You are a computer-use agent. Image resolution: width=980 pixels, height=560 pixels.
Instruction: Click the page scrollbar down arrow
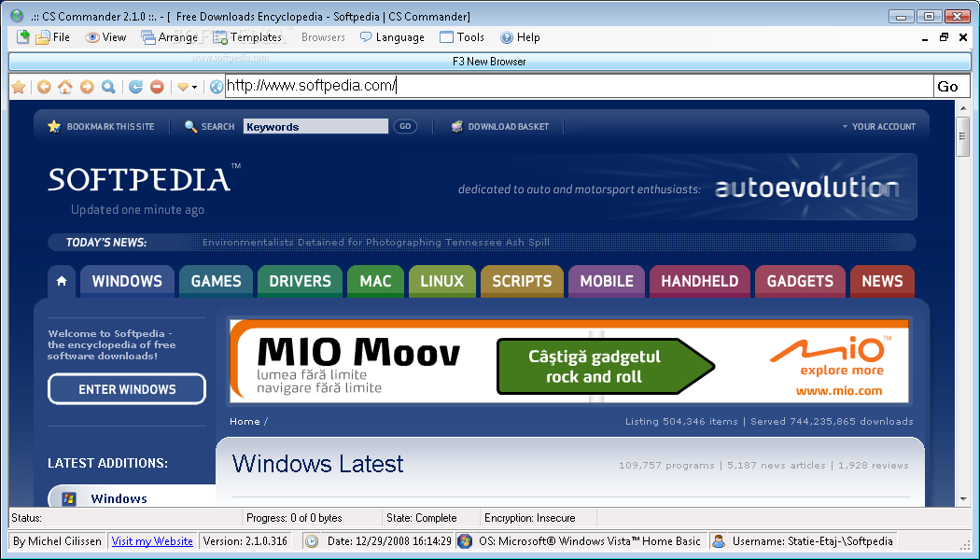pyautogui.click(x=962, y=499)
